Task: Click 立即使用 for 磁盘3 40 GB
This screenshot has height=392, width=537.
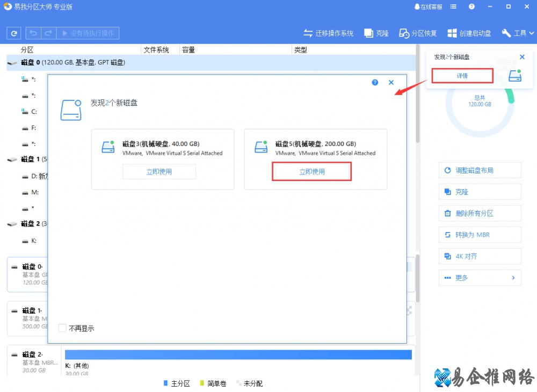Action: (159, 172)
